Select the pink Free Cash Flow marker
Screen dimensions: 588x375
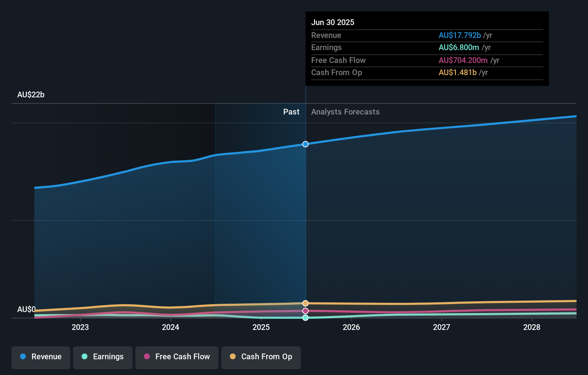tap(305, 311)
